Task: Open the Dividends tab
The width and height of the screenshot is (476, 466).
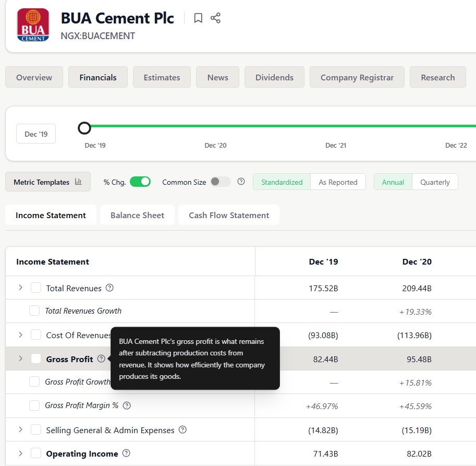Action: pyautogui.click(x=274, y=77)
